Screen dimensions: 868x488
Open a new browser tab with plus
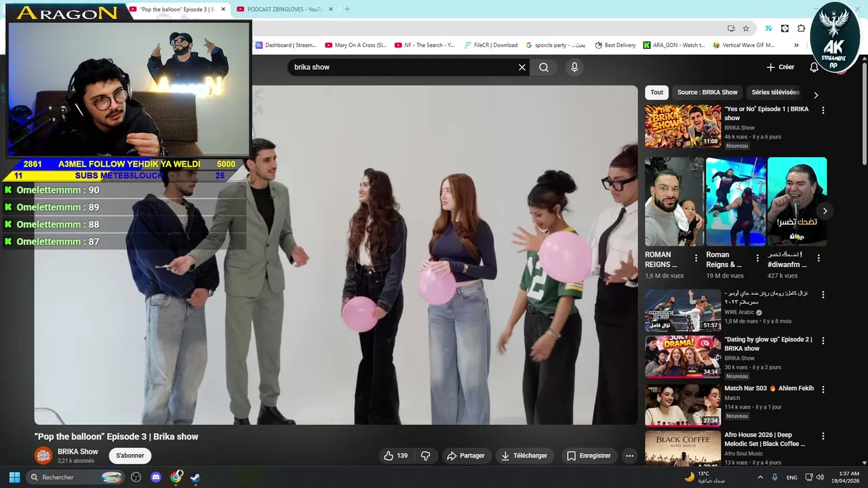coord(347,9)
